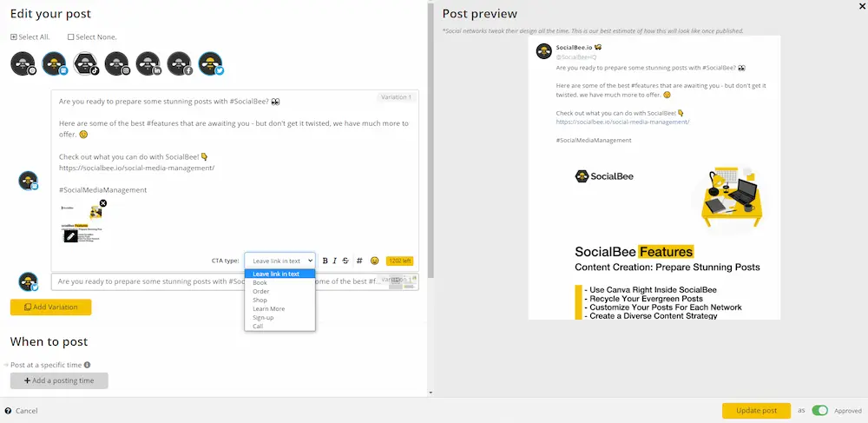Click Google Business avatar beside the expanded variation
The image size is (868, 423).
click(x=29, y=181)
